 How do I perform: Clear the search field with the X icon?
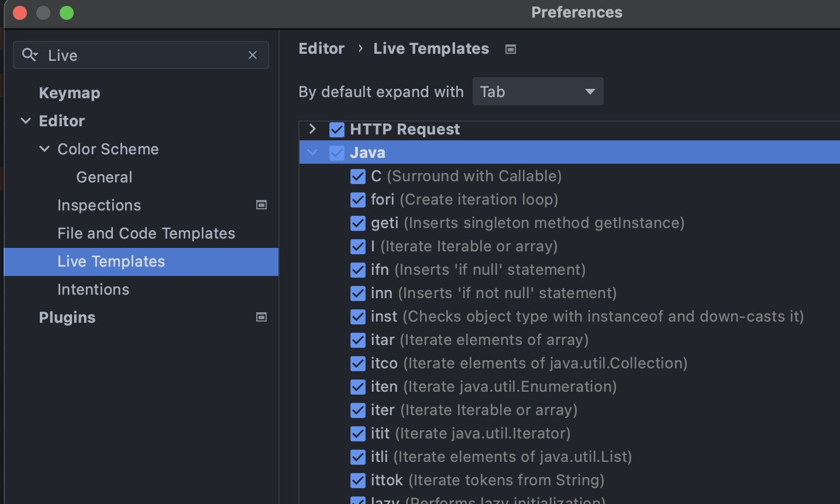click(x=253, y=55)
